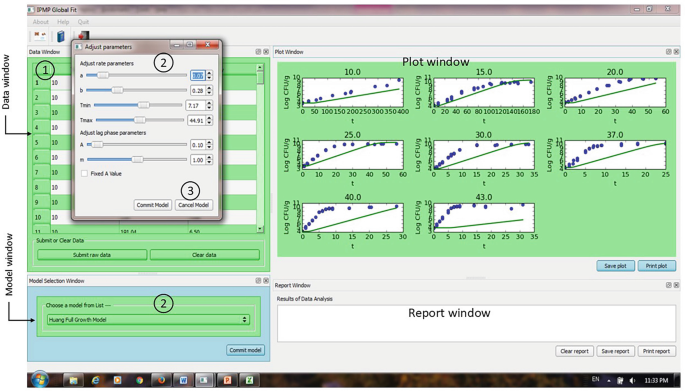Viewport: 685px width, 391px height.
Task: Click the Tmax spinner arrows
Action: tap(209, 120)
